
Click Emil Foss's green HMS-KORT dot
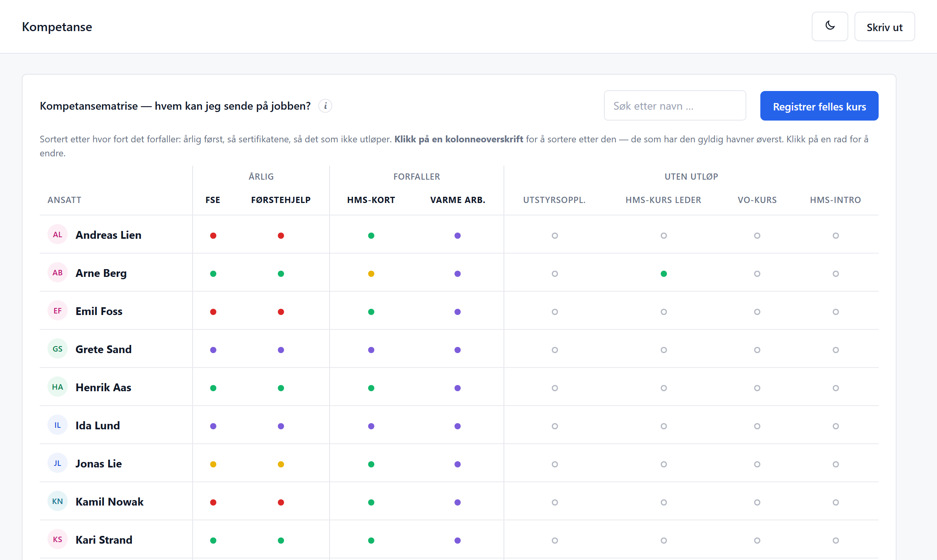371,312
